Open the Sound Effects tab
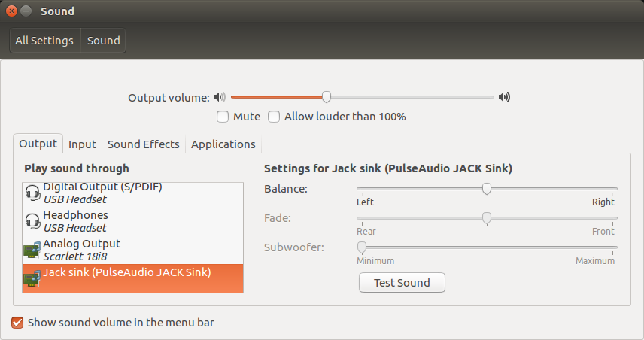Image resolution: width=644 pixels, height=340 pixels. point(144,144)
